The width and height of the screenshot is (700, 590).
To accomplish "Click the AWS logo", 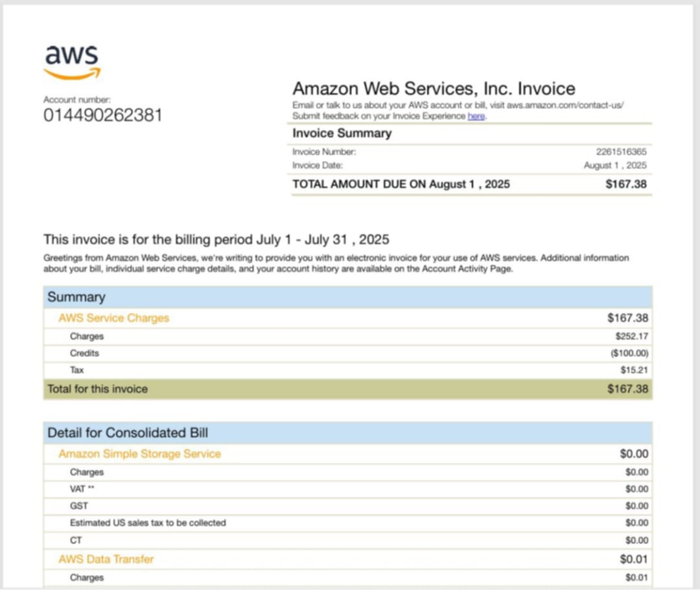I will pos(72,62).
